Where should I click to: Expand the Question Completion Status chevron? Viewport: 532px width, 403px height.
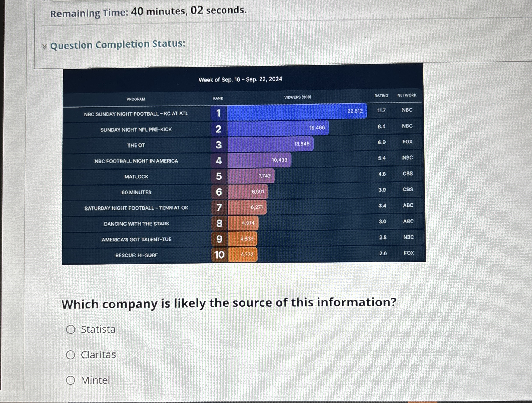click(44, 46)
